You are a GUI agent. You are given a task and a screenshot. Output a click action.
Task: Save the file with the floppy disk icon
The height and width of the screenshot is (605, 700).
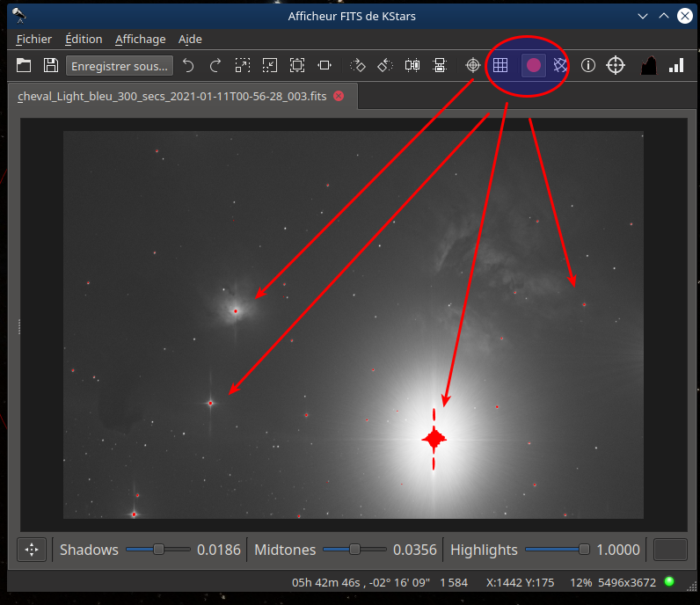coord(50,66)
